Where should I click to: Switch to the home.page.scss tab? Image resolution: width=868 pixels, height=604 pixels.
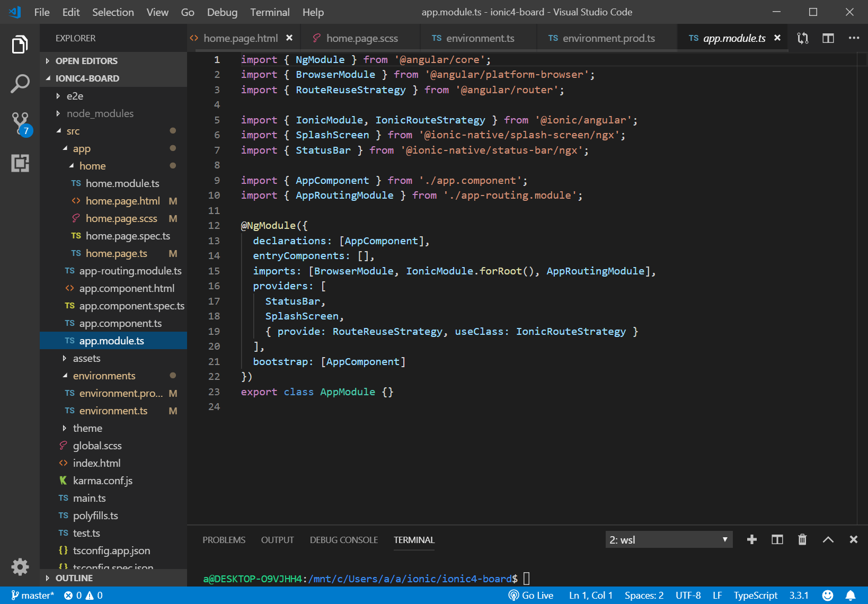pos(361,38)
